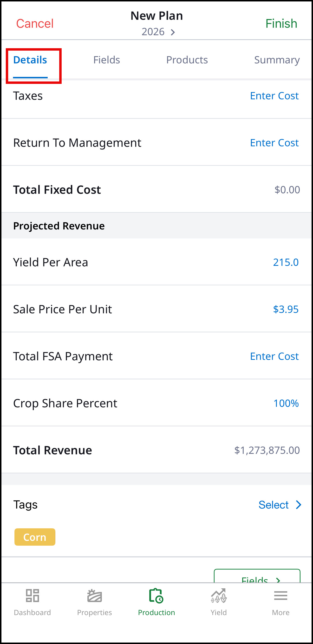Edit the Yield Per Area value 215.0
Image resolution: width=313 pixels, height=644 pixels.
286,262
